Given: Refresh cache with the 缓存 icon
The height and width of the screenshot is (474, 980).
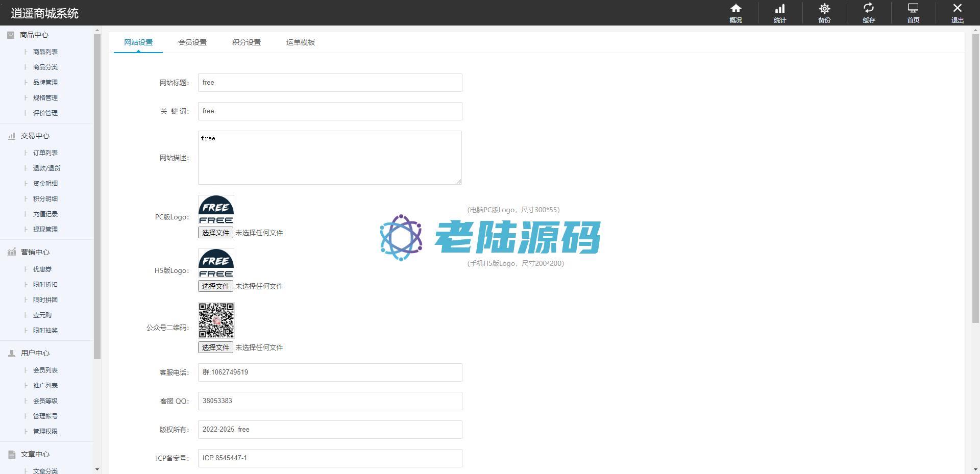Looking at the screenshot, I should pyautogui.click(x=869, y=9).
